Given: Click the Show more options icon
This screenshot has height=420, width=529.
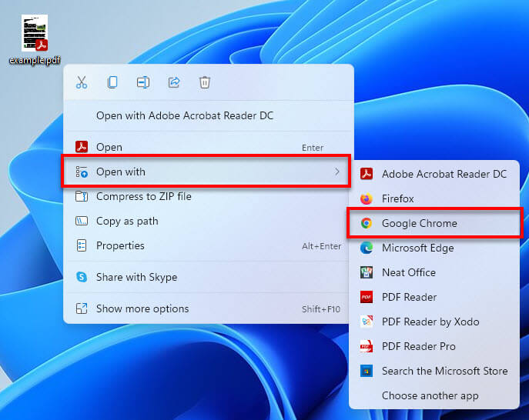Looking at the screenshot, I should pos(82,308).
